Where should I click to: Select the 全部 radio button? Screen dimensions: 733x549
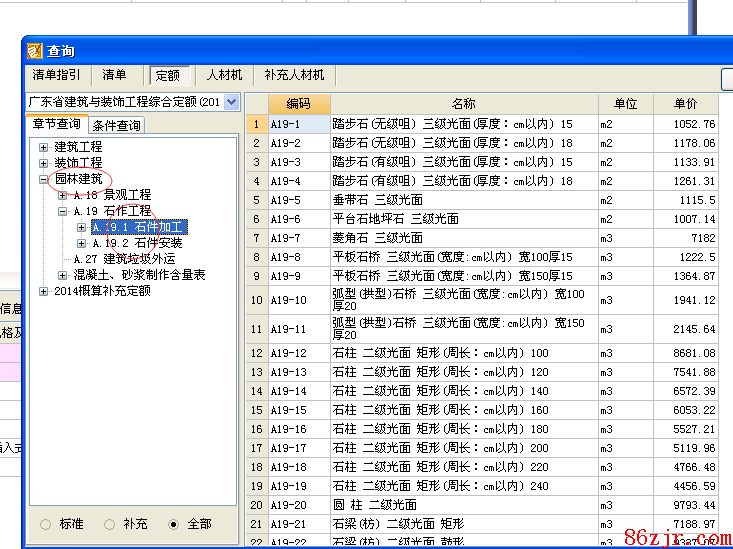[173, 524]
